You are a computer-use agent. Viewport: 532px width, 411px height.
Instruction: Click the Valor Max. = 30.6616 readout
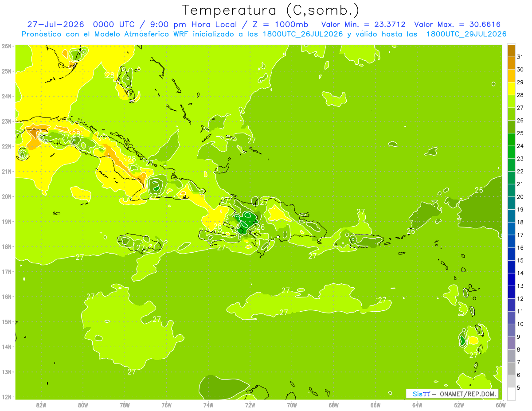tap(458, 24)
